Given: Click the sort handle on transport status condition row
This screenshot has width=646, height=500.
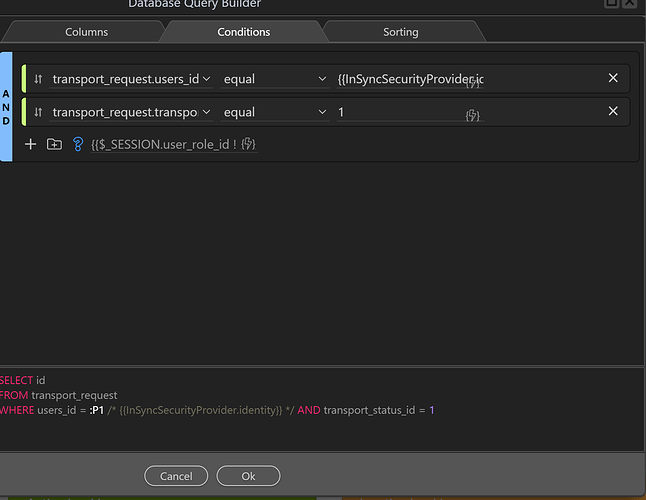Looking at the screenshot, I should coord(38,112).
